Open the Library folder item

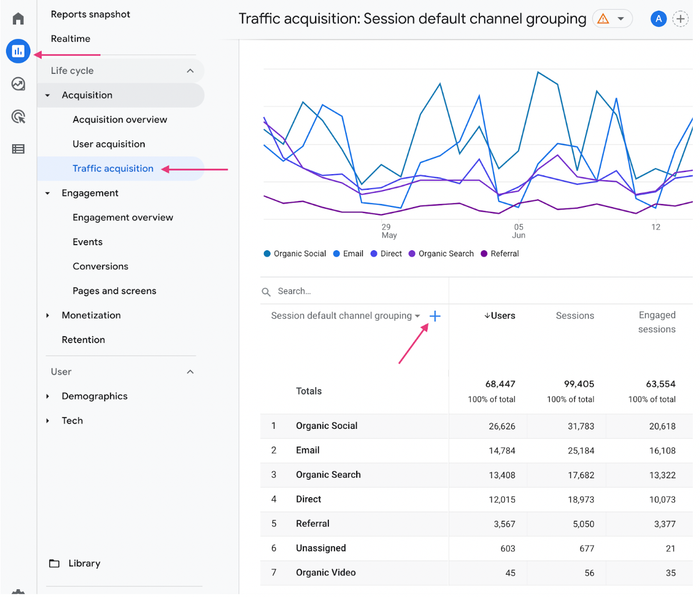tap(84, 563)
